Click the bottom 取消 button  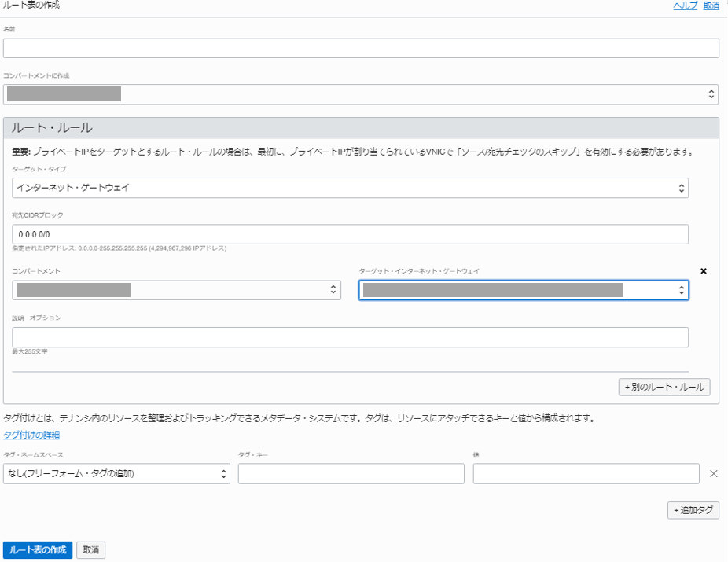tap(91, 550)
